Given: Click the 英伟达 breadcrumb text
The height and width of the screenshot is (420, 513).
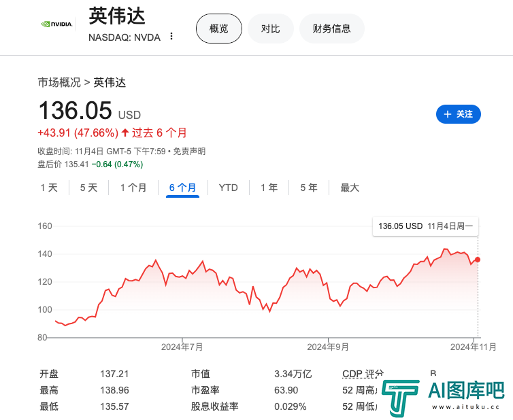Looking at the screenshot, I should pyautogui.click(x=110, y=82).
